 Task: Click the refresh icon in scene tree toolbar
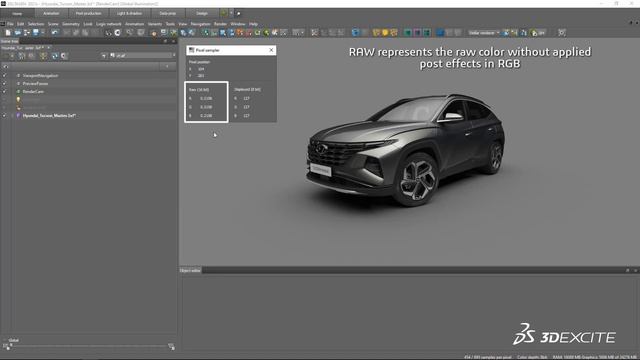[55, 56]
